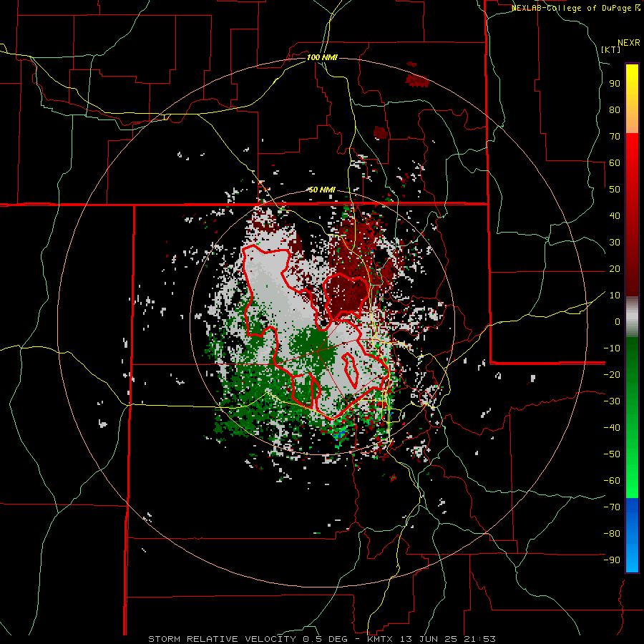
Task: Select the -20 value on velocity scale
Action: click(x=612, y=375)
